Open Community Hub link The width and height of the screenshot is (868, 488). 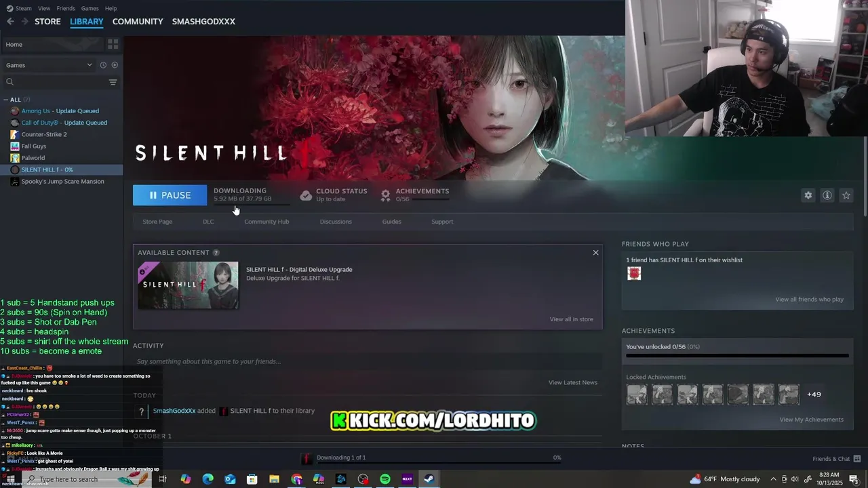267,222
